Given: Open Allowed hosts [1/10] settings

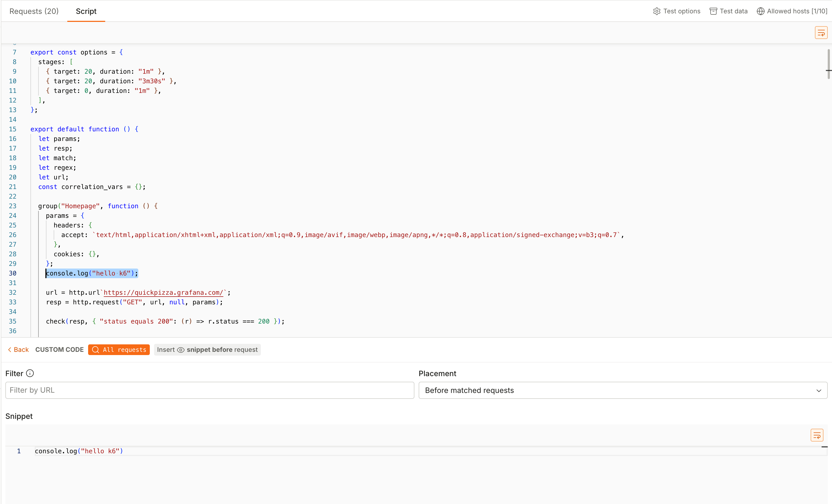Looking at the screenshot, I should coord(792,11).
